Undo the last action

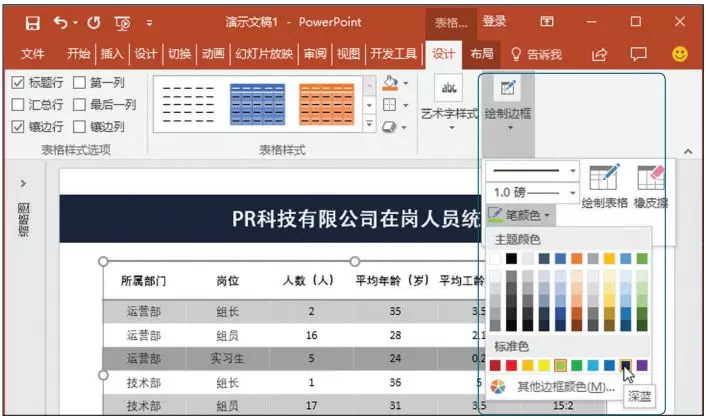pos(60,22)
